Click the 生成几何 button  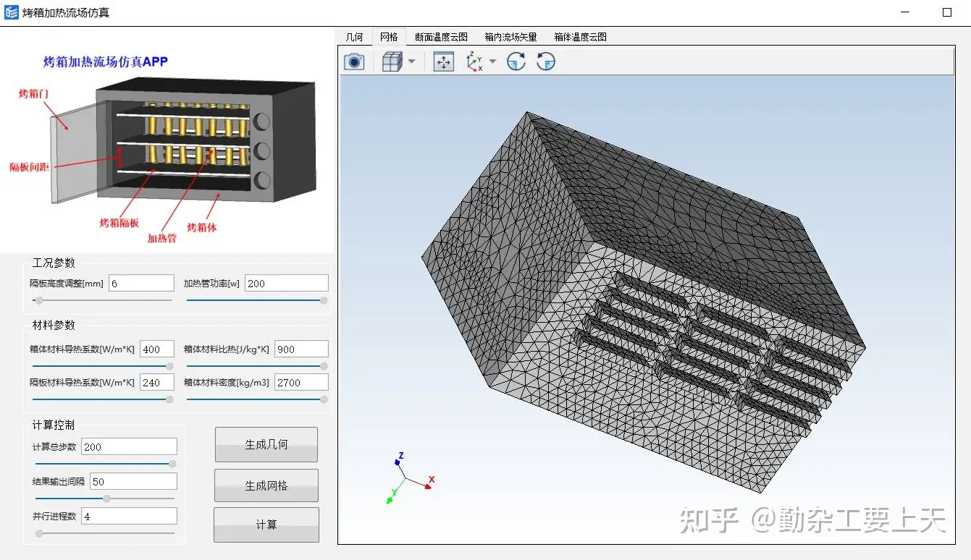[x=266, y=445]
